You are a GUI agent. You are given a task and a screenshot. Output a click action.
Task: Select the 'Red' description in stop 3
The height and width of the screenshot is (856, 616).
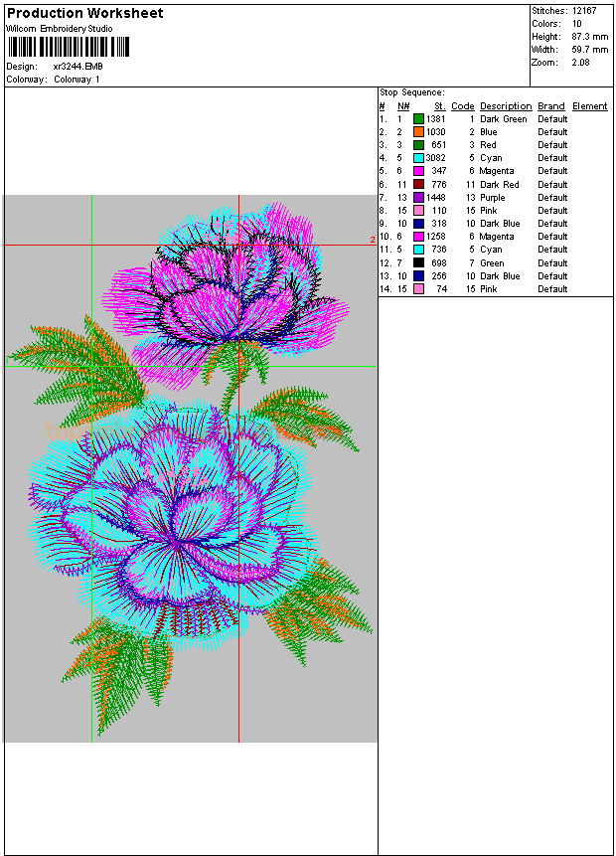(488, 145)
